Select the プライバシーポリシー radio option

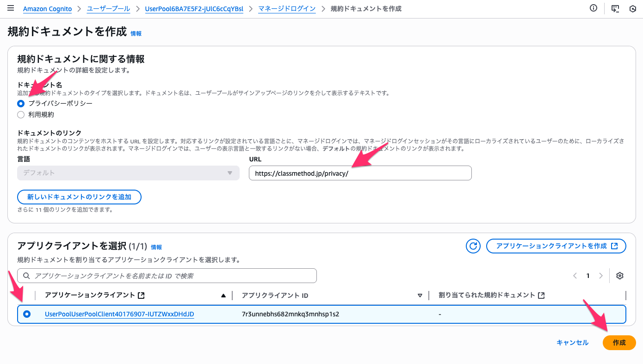click(x=21, y=104)
